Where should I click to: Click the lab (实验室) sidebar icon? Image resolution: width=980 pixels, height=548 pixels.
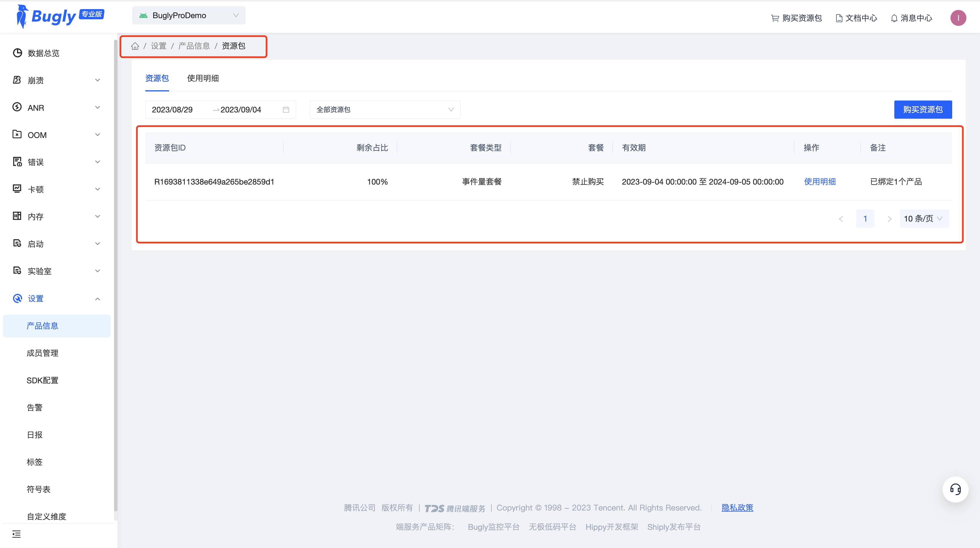tap(17, 271)
